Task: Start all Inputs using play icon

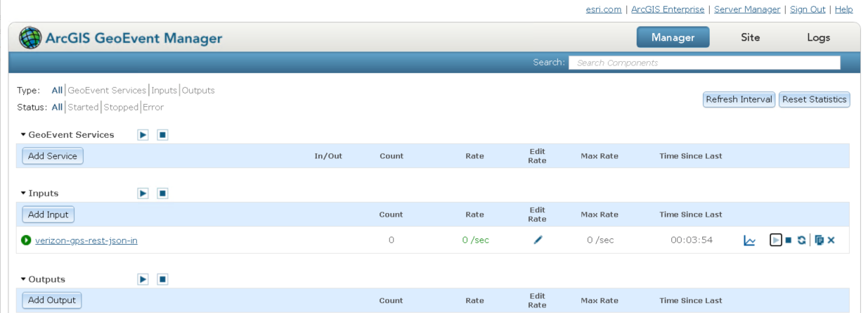Action: (x=143, y=193)
